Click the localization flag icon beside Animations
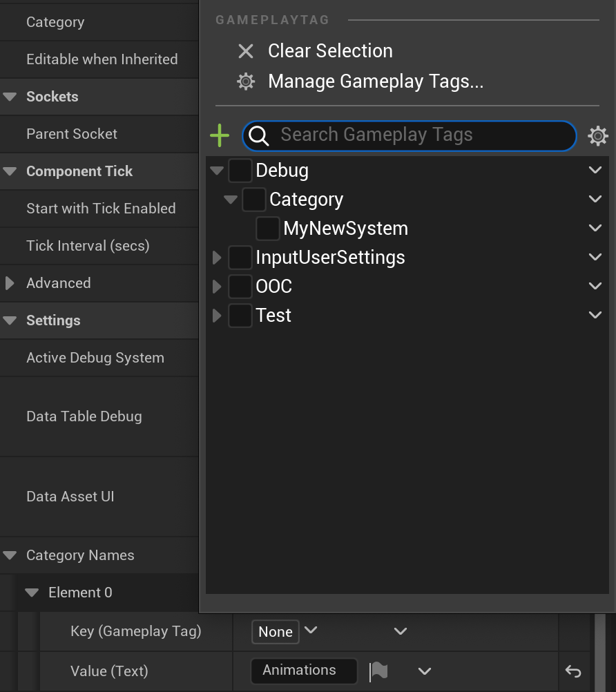This screenshot has height=692, width=616. (x=378, y=671)
